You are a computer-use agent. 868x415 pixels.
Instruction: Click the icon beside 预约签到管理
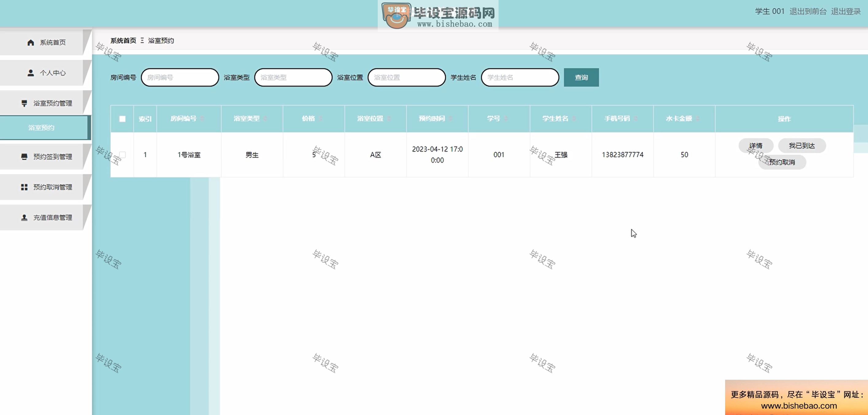coord(24,157)
